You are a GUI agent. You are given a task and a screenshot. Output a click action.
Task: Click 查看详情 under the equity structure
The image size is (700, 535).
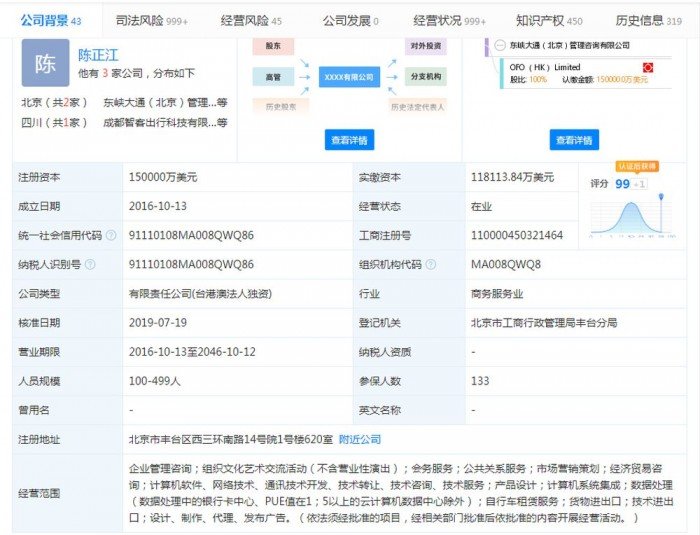pyautogui.click(x=574, y=140)
